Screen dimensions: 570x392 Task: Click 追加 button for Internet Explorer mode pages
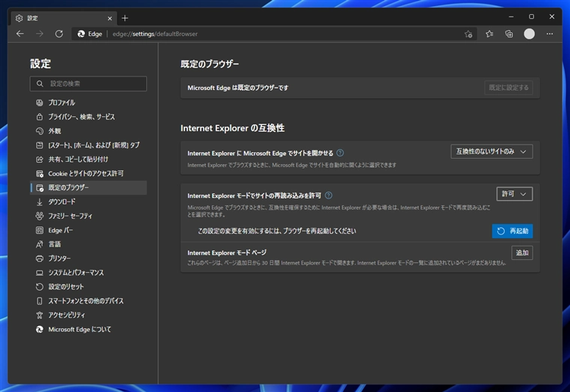[522, 253]
